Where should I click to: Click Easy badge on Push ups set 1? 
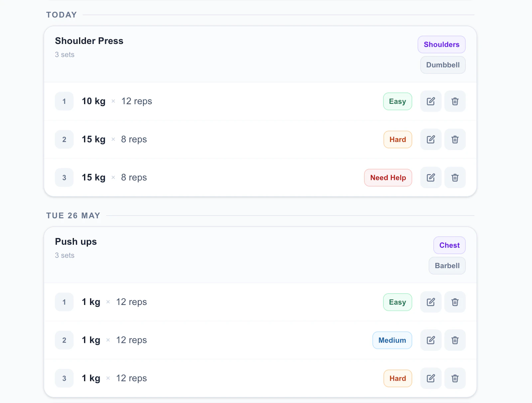(x=398, y=302)
